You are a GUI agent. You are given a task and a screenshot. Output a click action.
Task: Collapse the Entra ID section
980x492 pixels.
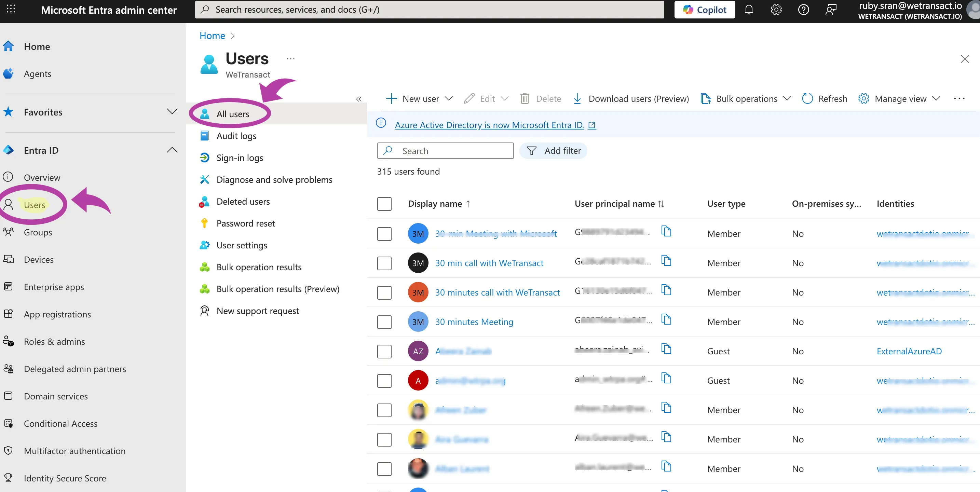point(172,150)
